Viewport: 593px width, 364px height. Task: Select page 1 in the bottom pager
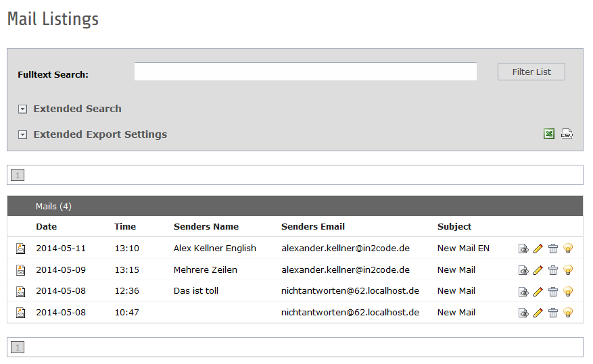(18, 348)
